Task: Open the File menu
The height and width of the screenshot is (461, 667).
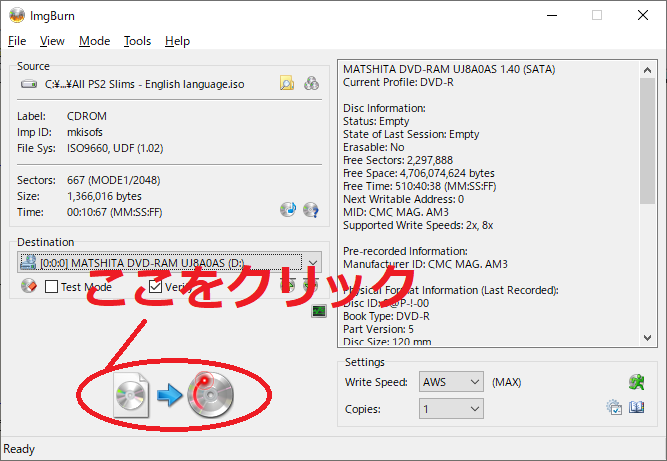Action: pyautogui.click(x=17, y=41)
